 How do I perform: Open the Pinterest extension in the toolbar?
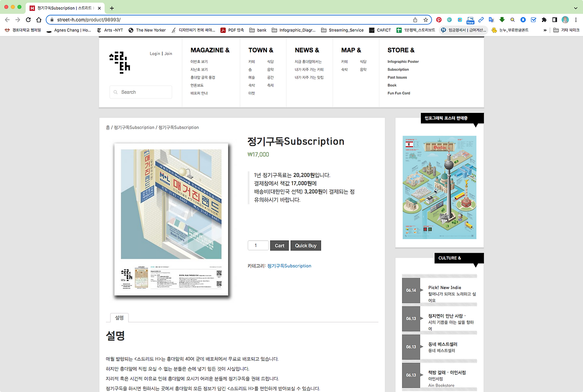point(440,20)
